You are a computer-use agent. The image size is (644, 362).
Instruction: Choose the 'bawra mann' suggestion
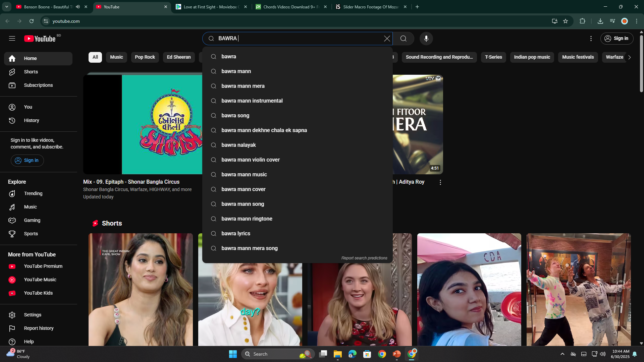pyautogui.click(x=297, y=71)
